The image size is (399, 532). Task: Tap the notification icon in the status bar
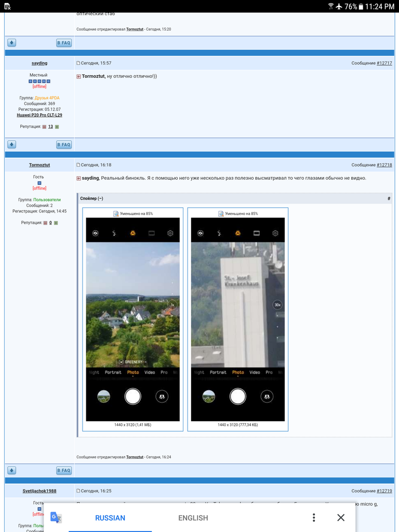(7, 6)
